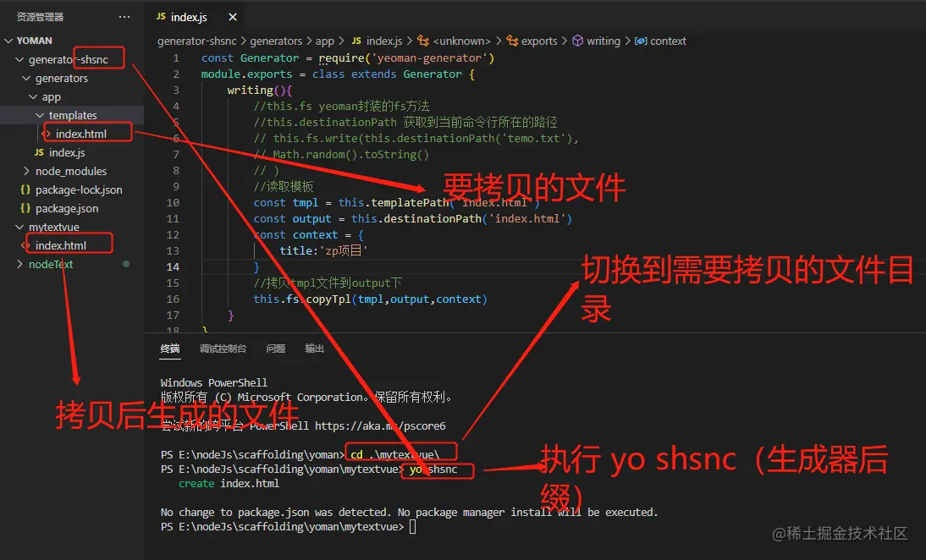Switch to the 输出 output tab
Image resolution: width=926 pixels, height=560 pixels.
pyautogui.click(x=315, y=349)
